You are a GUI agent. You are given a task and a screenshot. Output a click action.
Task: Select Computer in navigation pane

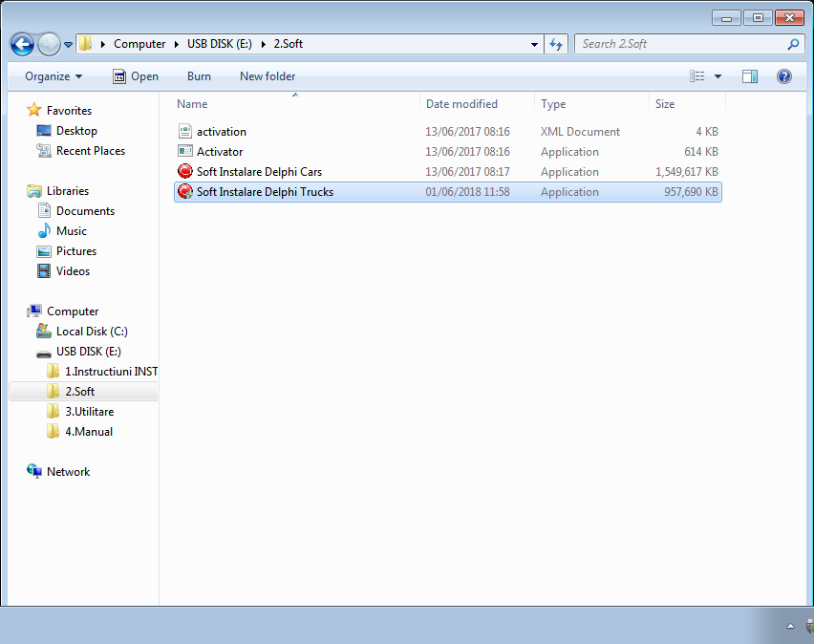tap(73, 311)
